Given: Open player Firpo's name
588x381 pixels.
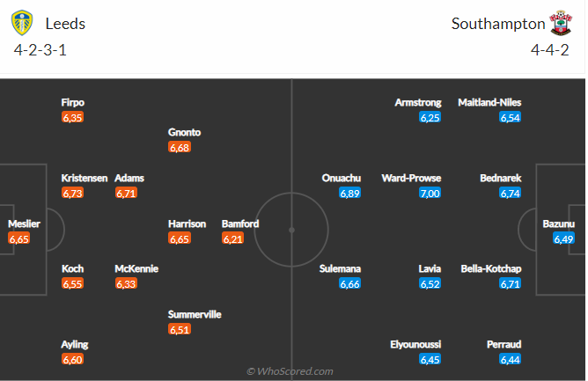Looking at the screenshot, I should [x=73, y=102].
